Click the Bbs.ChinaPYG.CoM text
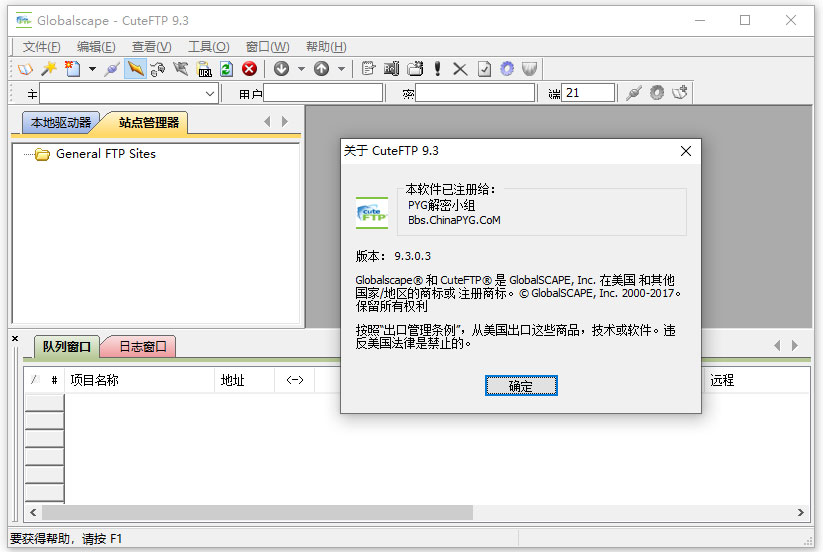The width and height of the screenshot is (823, 552). pyautogui.click(x=454, y=220)
